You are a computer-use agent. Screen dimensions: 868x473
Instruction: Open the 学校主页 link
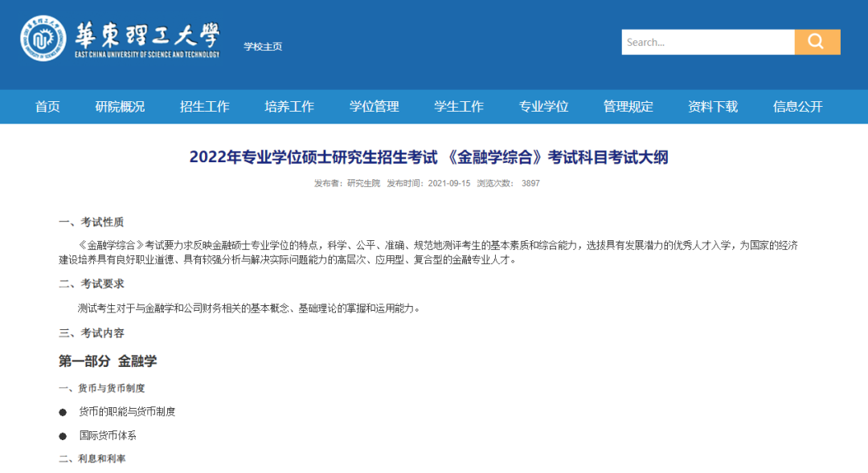(263, 47)
